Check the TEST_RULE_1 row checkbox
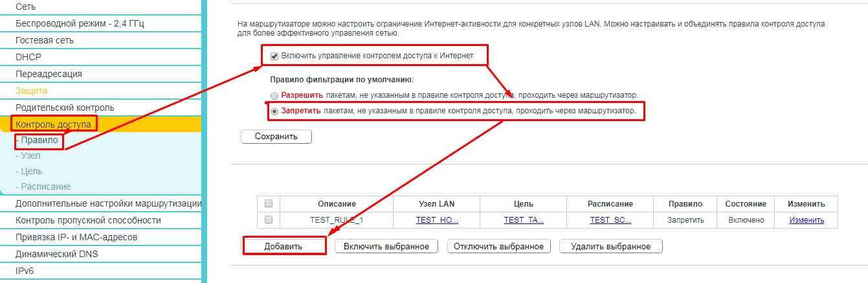 pyautogui.click(x=269, y=220)
